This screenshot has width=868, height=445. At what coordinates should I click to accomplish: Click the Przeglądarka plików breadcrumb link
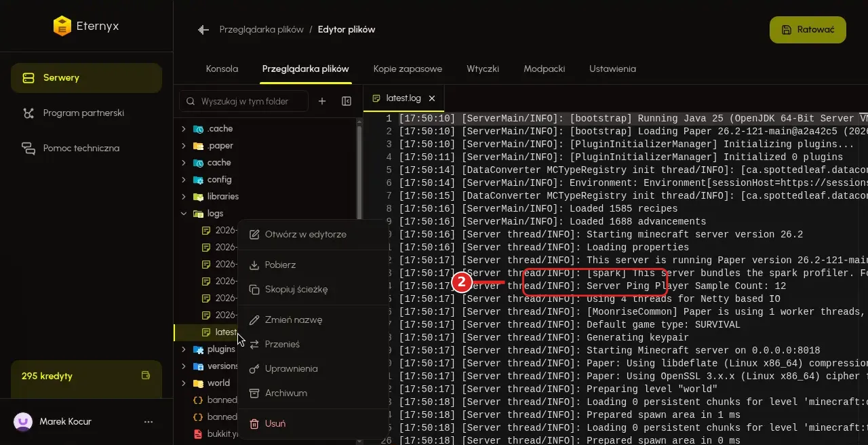click(261, 30)
